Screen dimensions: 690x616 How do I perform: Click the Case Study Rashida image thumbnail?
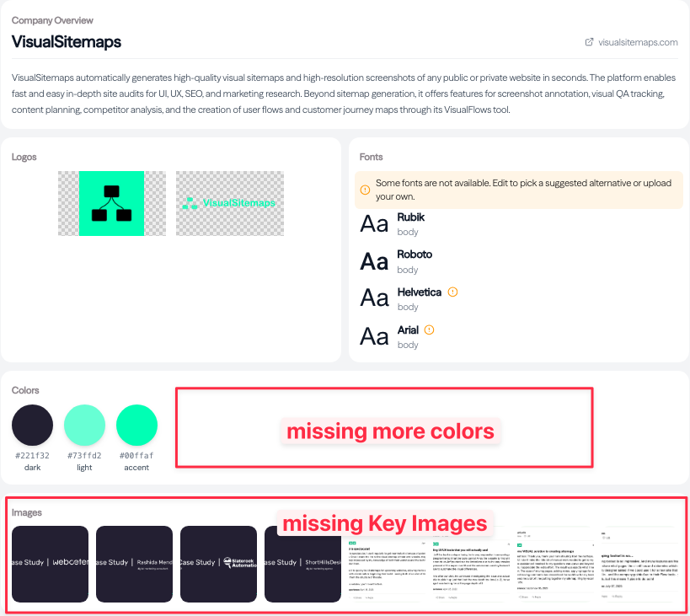coord(134,565)
